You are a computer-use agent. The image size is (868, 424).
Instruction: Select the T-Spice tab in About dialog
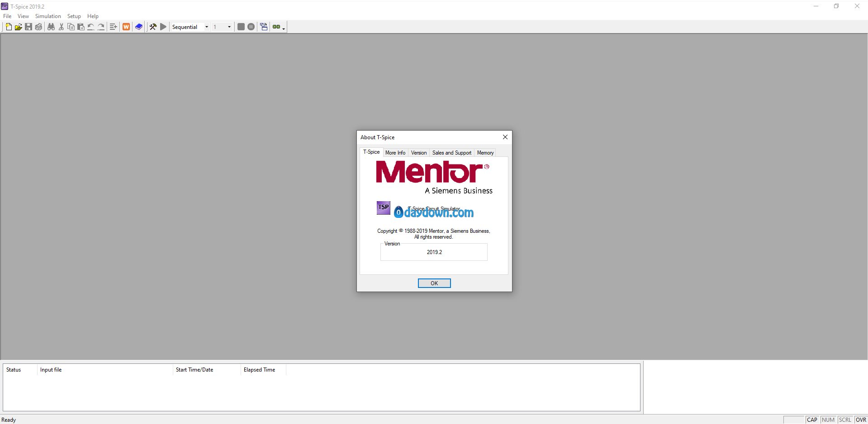point(371,152)
